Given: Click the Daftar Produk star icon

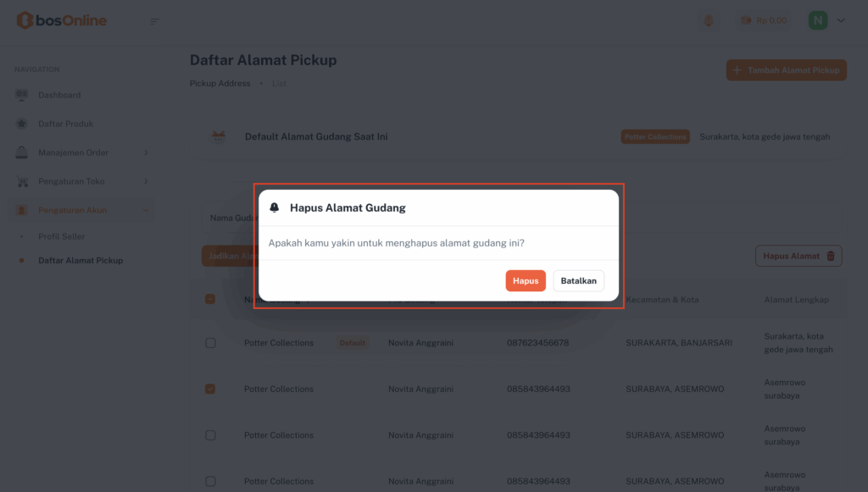Looking at the screenshot, I should tap(22, 124).
